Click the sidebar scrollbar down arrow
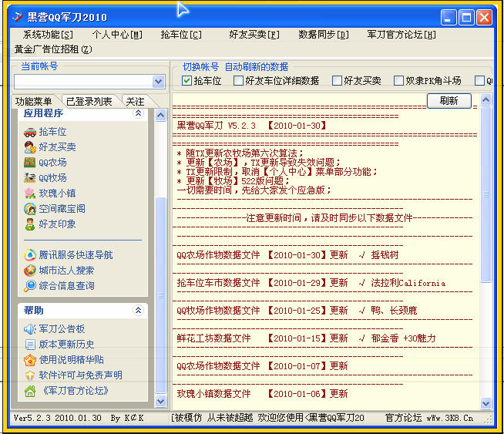Viewport: 504px width, 434px height. point(161,401)
